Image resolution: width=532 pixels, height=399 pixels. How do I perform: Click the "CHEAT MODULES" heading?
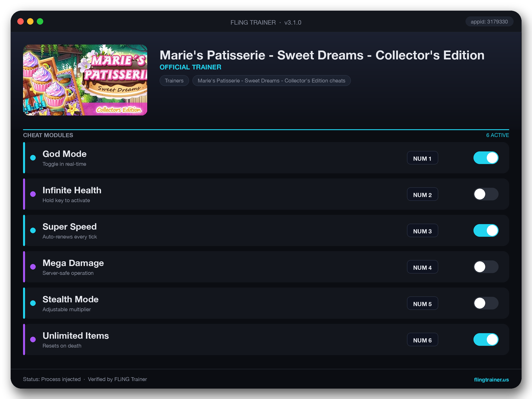(48, 135)
